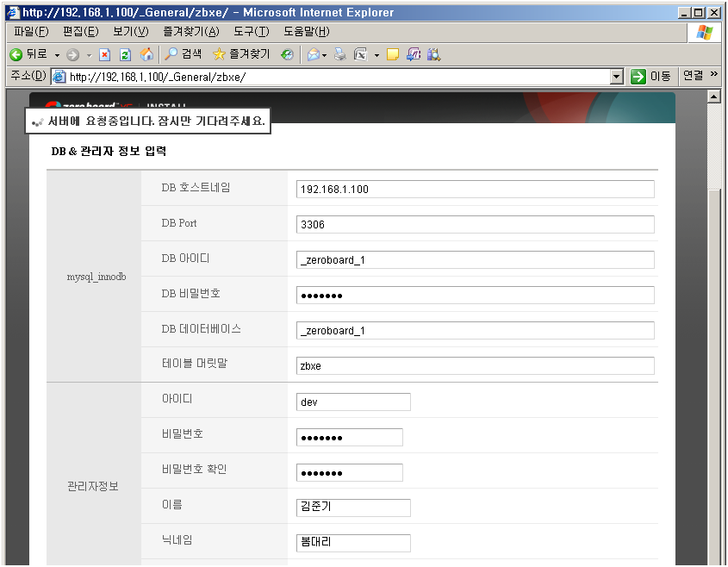Click the Stop loading icon

tap(105, 55)
